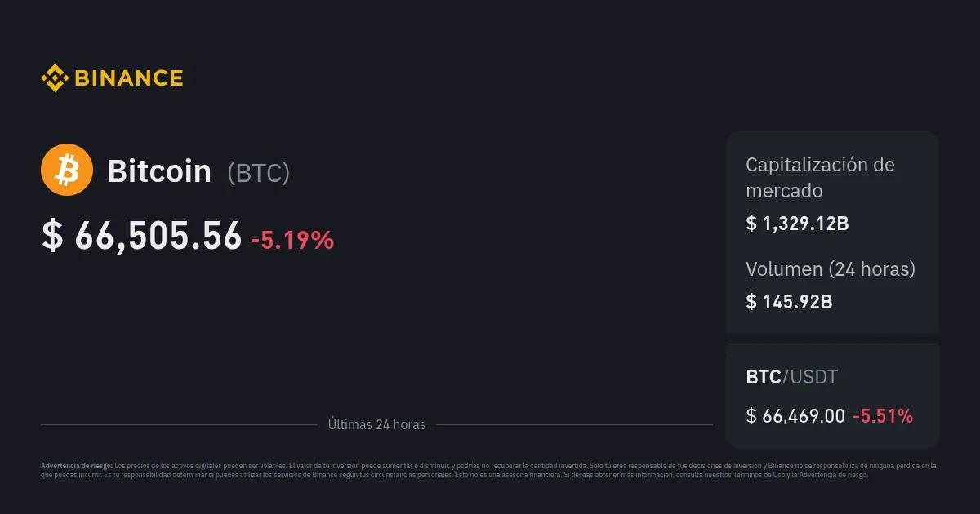Click the $ 66,469.00 pair price
This screenshot has width=980, height=514.
(795, 416)
